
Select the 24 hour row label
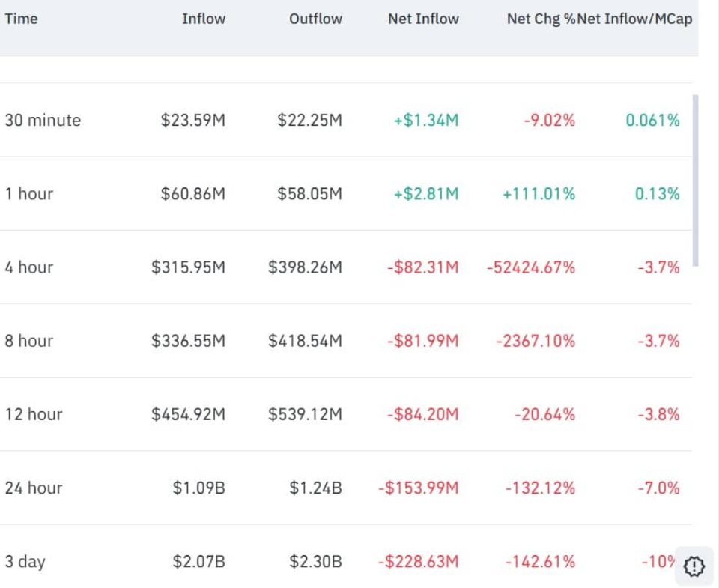(x=34, y=488)
